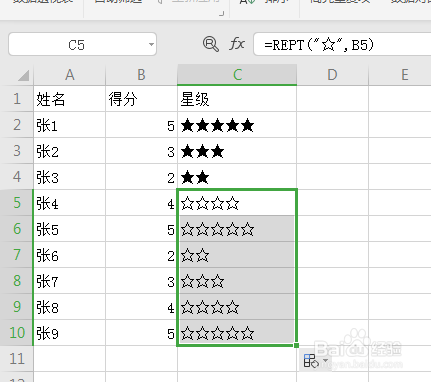Select row 9 header
Viewport: 431px width, 382px height.
pyautogui.click(x=17, y=307)
